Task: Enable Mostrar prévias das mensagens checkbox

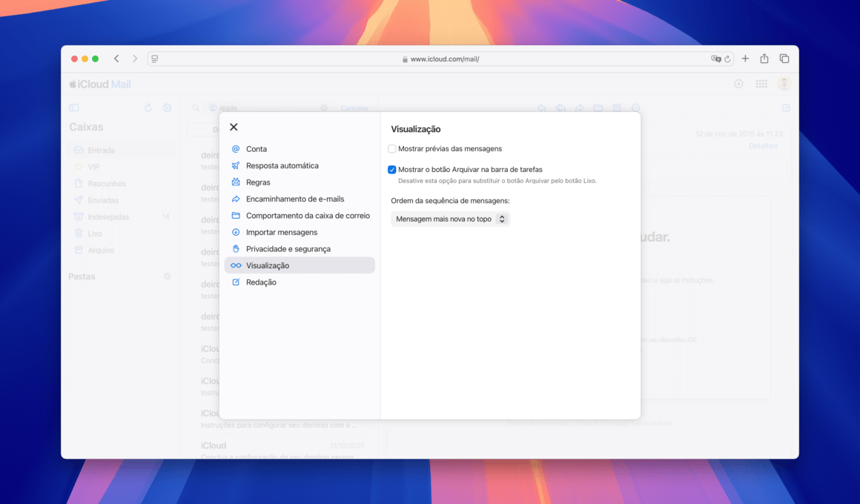Action: [x=391, y=149]
